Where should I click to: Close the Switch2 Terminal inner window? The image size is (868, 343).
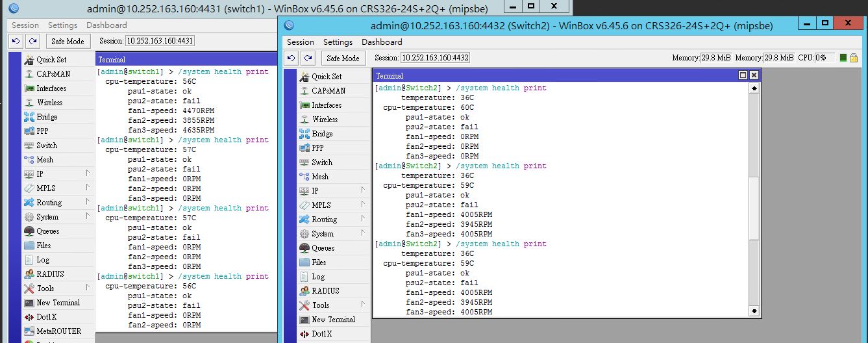(754, 75)
